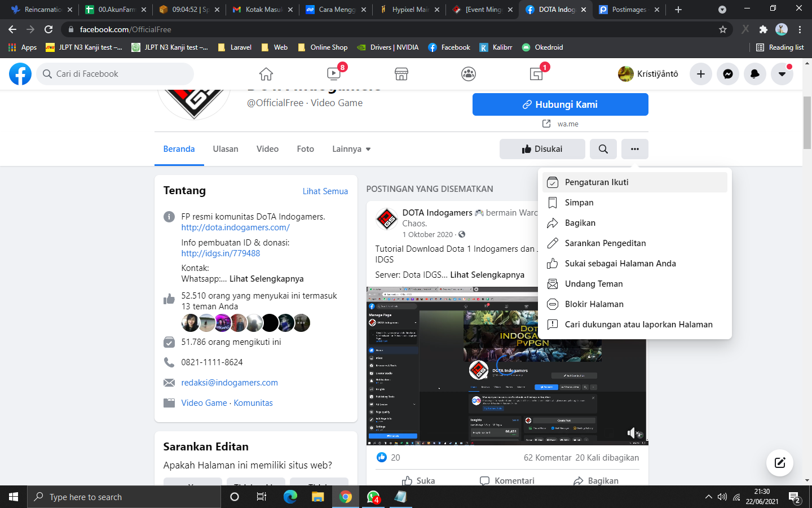Click the new message compose floating icon
The image size is (812, 508).
click(780, 463)
